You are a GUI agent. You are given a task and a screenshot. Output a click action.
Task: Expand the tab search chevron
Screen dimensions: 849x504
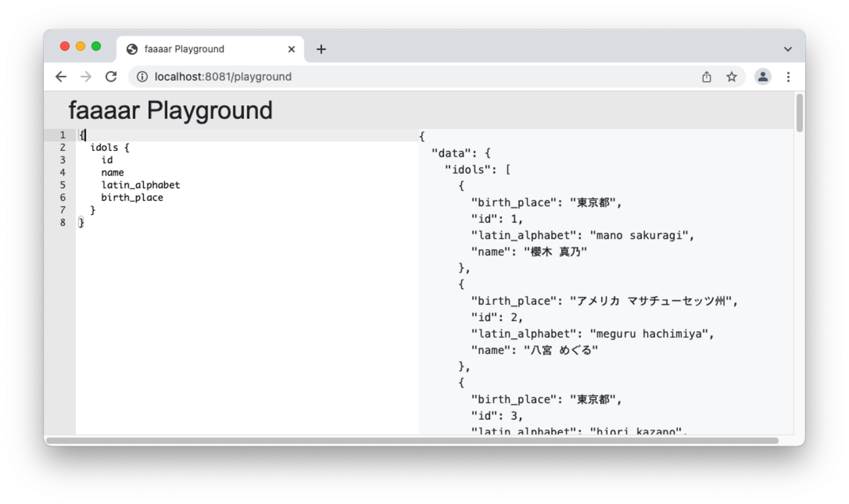pos(788,49)
